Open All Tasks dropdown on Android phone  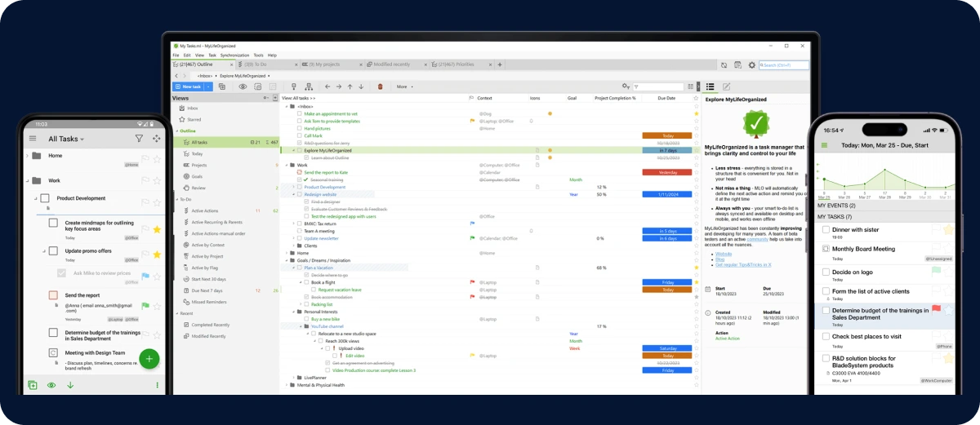click(x=66, y=139)
